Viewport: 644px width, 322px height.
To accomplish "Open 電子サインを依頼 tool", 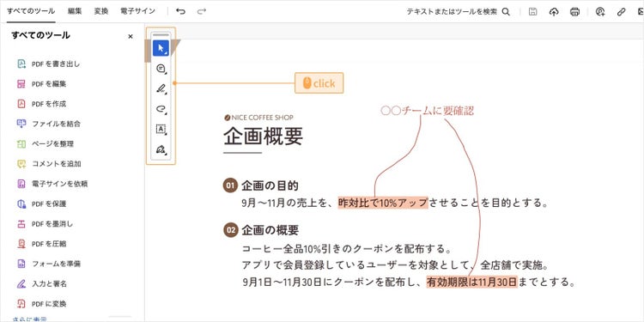I will coord(52,184).
